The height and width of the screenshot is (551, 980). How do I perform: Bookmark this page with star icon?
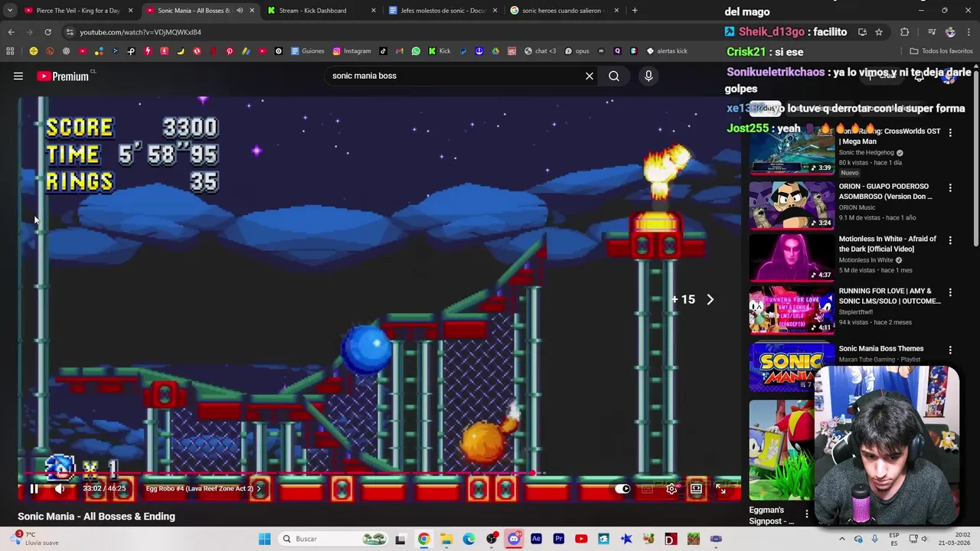point(879,32)
